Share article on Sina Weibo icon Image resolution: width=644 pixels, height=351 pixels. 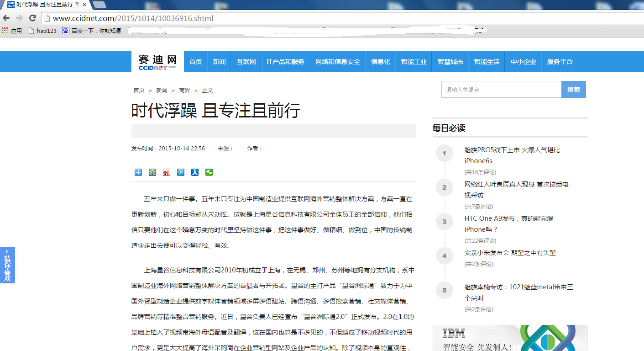[167, 172]
